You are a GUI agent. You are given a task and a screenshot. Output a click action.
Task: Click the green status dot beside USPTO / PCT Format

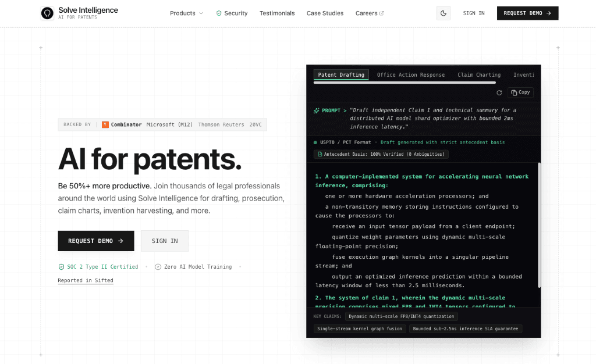coord(315,142)
